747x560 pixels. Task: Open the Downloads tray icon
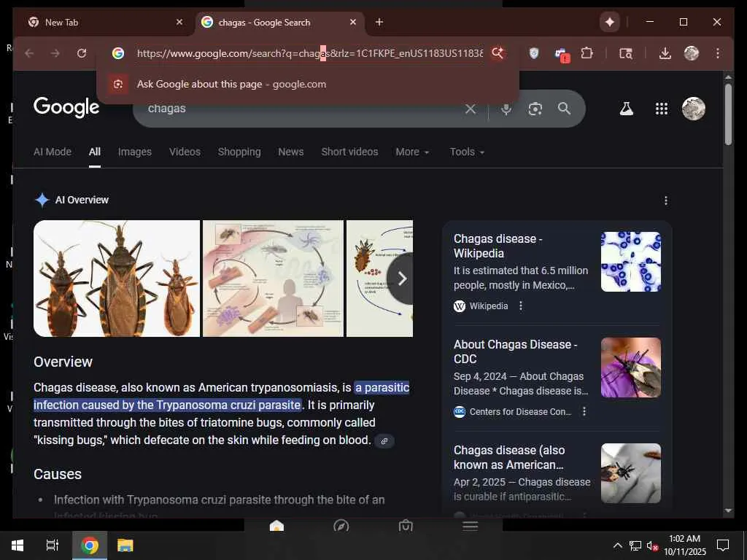pyautogui.click(x=665, y=53)
